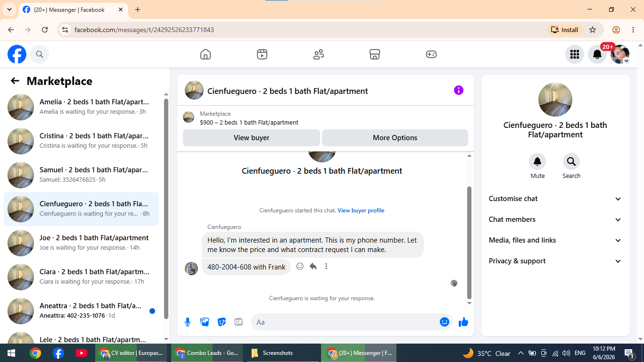Image resolution: width=644 pixels, height=362 pixels.
Task: Open the Reels video icon
Action: pos(262,54)
